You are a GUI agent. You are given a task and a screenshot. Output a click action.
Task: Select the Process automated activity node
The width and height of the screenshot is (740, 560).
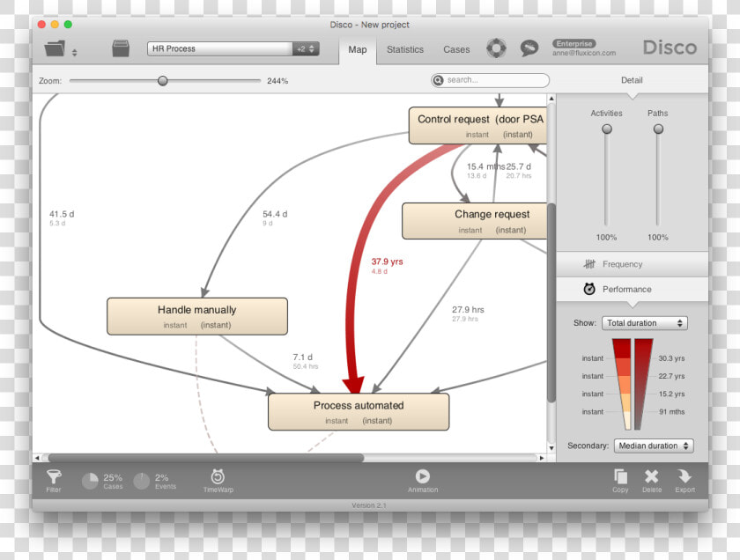(x=359, y=412)
